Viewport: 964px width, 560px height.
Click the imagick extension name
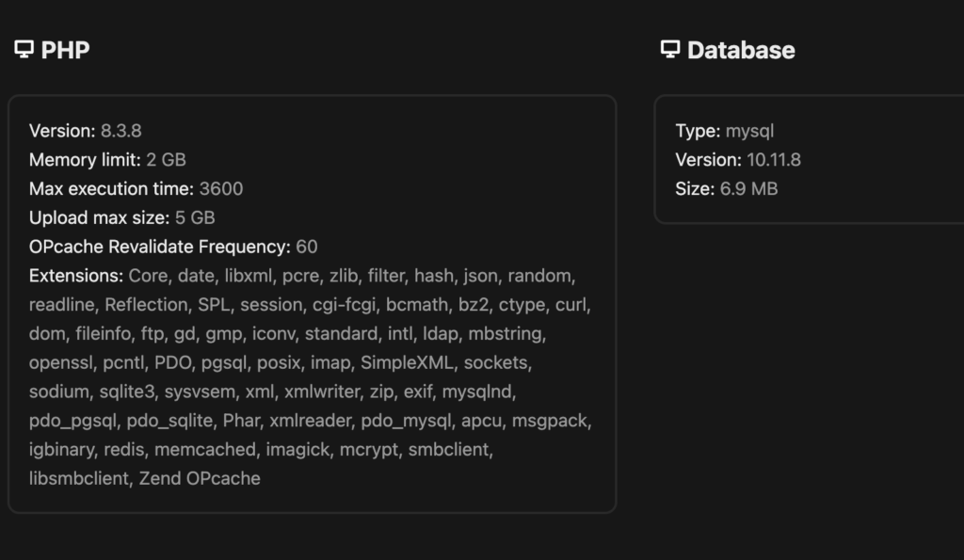[297, 449]
